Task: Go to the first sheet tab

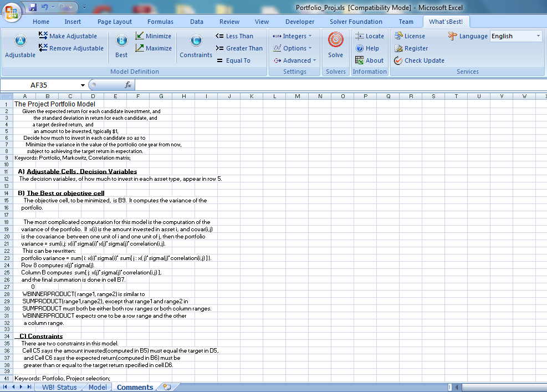Action: tap(5, 387)
